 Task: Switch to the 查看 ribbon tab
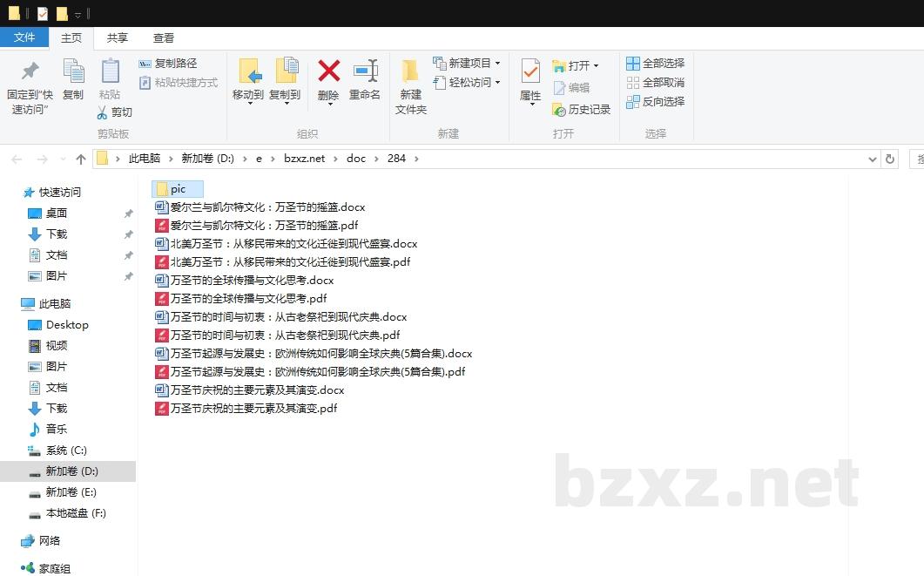point(164,37)
